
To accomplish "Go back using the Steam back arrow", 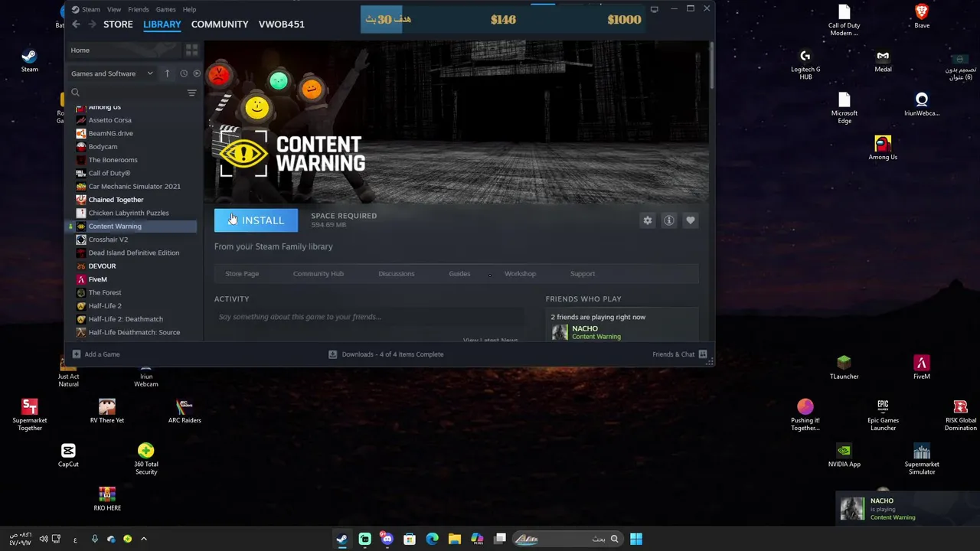I will pyautogui.click(x=76, y=24).
